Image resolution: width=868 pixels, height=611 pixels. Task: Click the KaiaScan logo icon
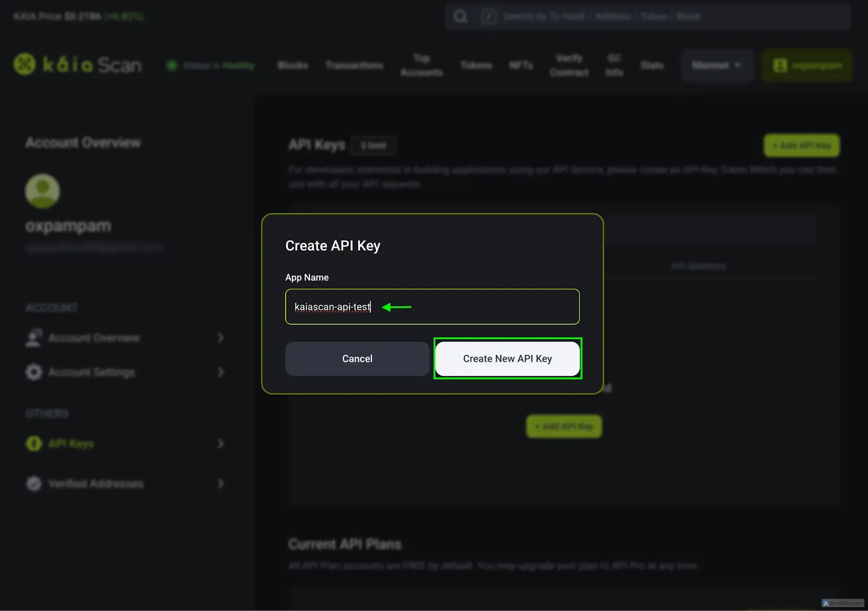coord(24,65)
